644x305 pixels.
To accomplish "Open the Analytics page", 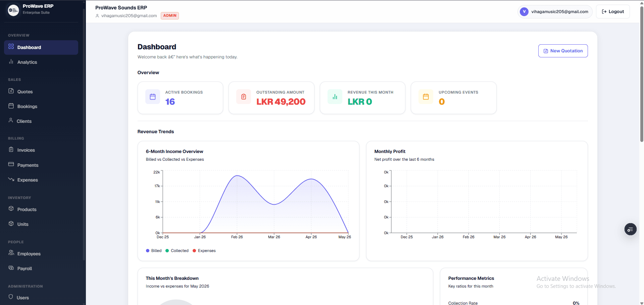I will coord(41,62).
